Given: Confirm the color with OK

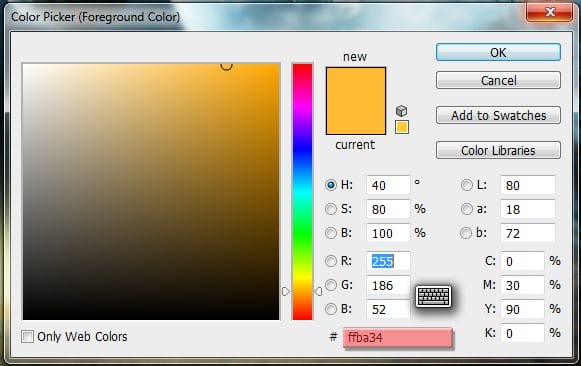Looking at the screenshot, I should click(x=498, y=52).
